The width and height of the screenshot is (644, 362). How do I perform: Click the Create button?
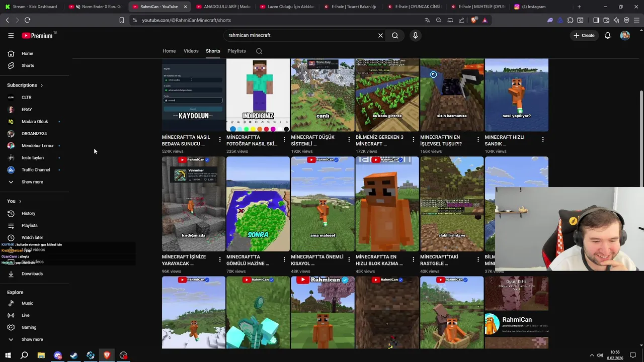[584, 35]
